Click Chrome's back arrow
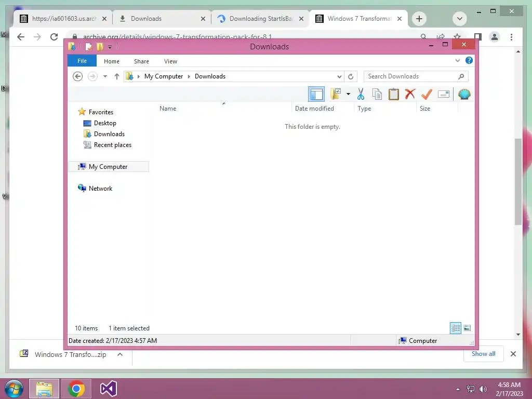Image resolution: width=532 pixels, height=399 pixels. point(21,37)
